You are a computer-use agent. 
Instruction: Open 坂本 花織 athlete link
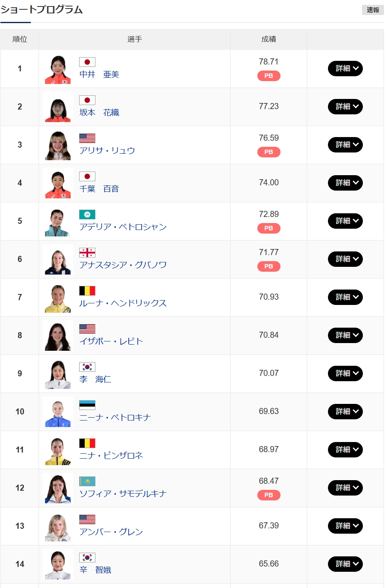click(99, 113)
